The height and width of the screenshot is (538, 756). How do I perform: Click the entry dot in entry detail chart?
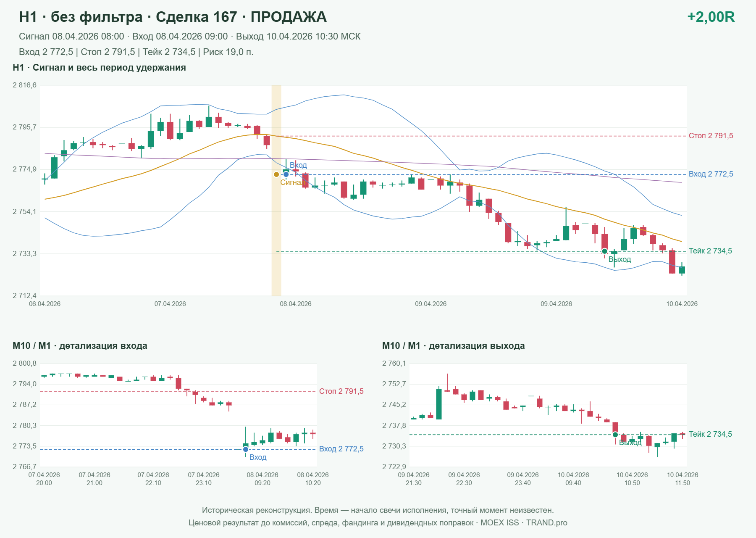[x=246, y=449]
